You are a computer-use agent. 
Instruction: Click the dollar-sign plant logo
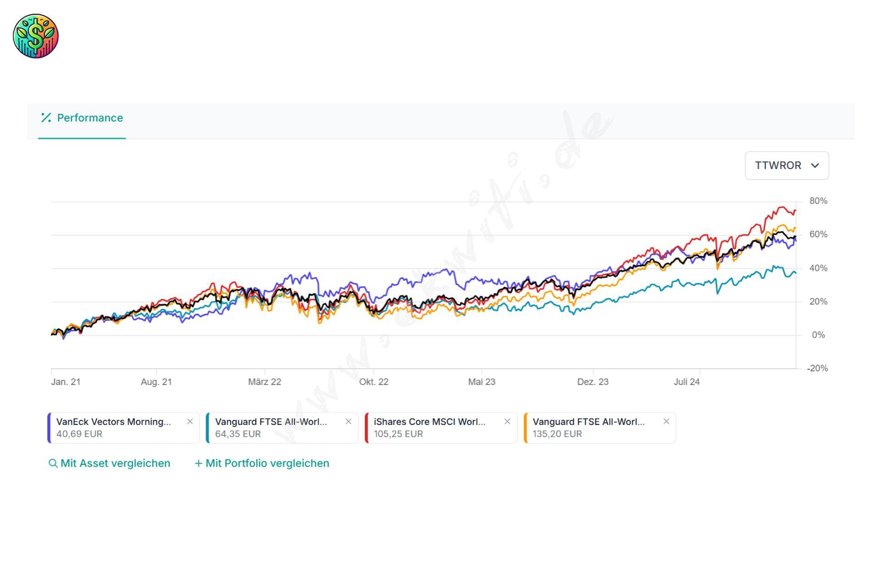coord(36,36)
